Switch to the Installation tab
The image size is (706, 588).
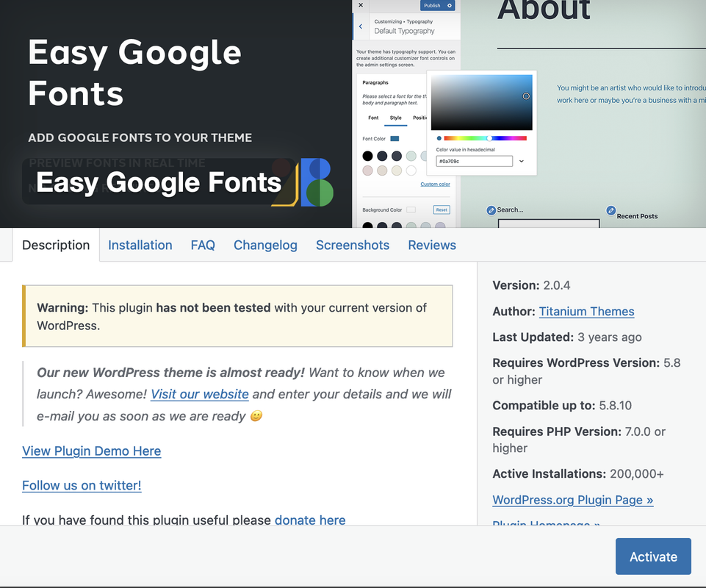tap(140, 245)
